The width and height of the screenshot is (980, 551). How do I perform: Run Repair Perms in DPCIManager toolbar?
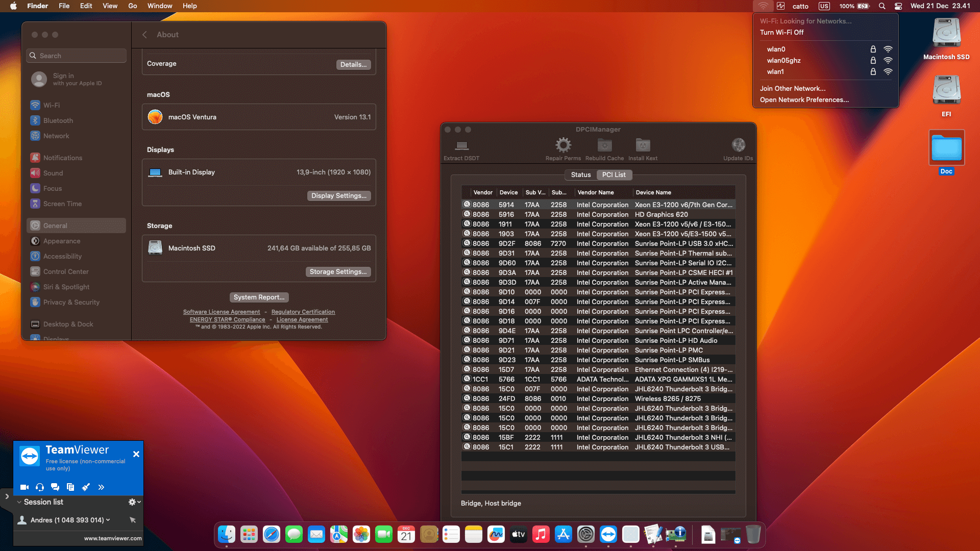point(563,149)
